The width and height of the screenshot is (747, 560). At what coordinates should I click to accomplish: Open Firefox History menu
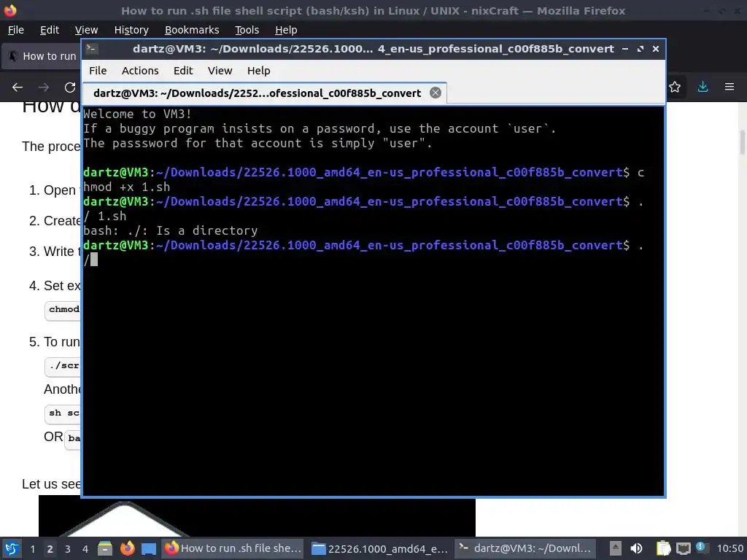pyautogui.click(x=131, y=30)
